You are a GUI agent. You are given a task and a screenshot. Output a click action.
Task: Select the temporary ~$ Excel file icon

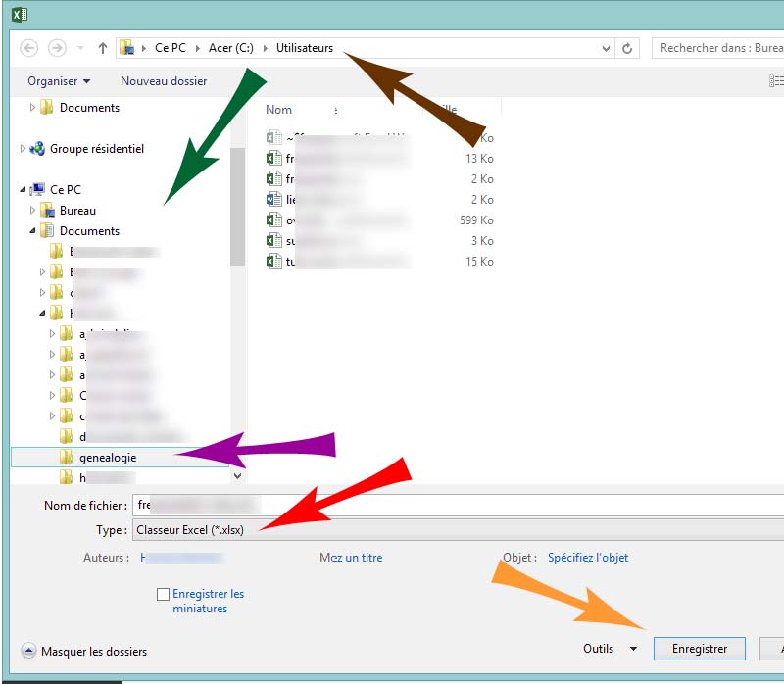click(x=273, y=137)
